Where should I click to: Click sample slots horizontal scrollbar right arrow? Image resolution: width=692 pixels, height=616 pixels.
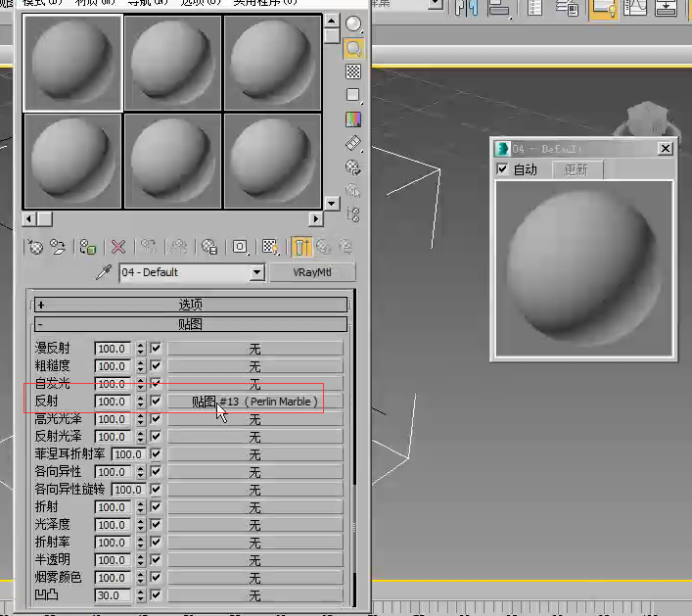pyautogui.click(x=315, y=218)
